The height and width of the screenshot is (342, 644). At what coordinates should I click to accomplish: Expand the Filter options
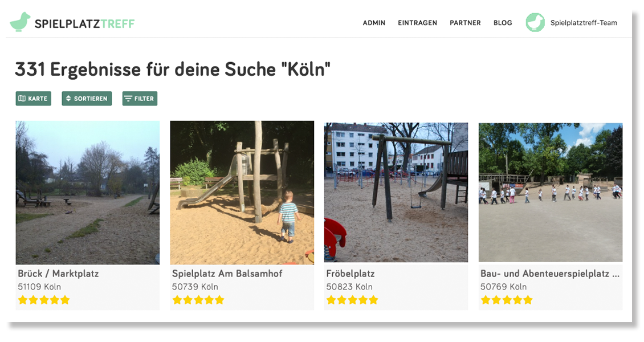[x=140, y=99]
